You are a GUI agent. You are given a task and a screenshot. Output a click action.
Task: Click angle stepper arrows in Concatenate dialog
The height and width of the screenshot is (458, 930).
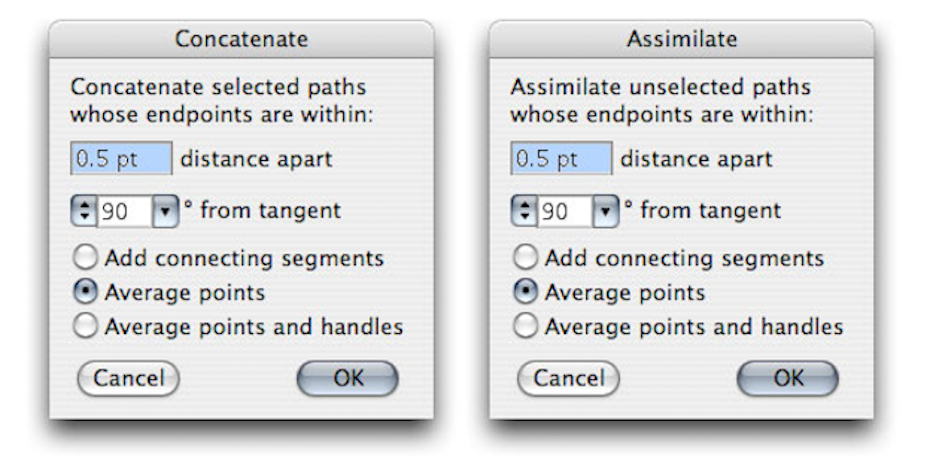point(84,211)
